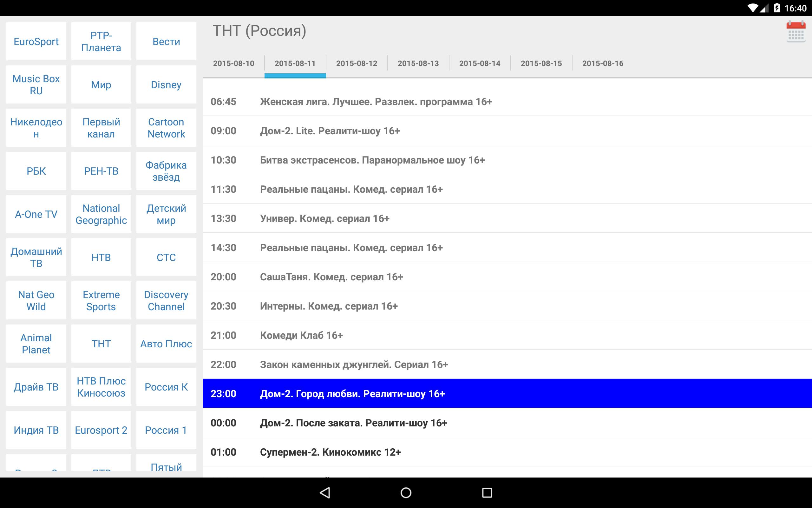
Task: Select the Music Box RU channel
Action: click(36, 85)
